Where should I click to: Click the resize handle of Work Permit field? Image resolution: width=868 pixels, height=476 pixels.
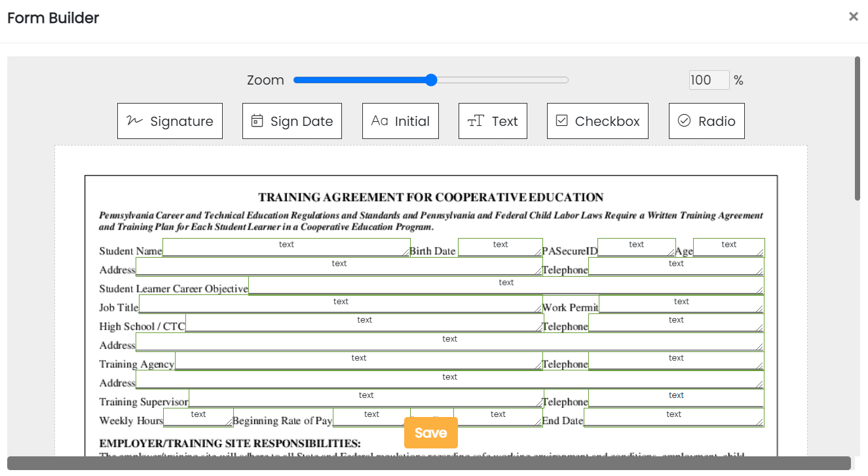point(760,309)
